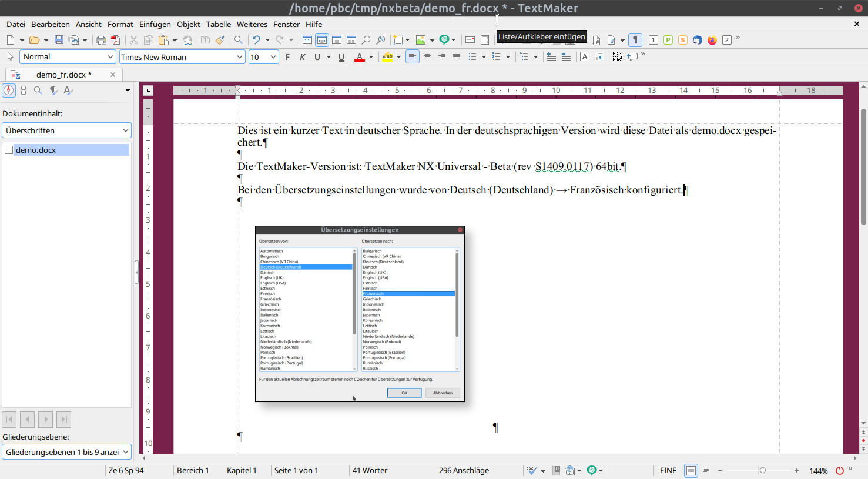868x479 pixels.
Task: Click the open folder icon in the toolbar
Action: point(35,40)
